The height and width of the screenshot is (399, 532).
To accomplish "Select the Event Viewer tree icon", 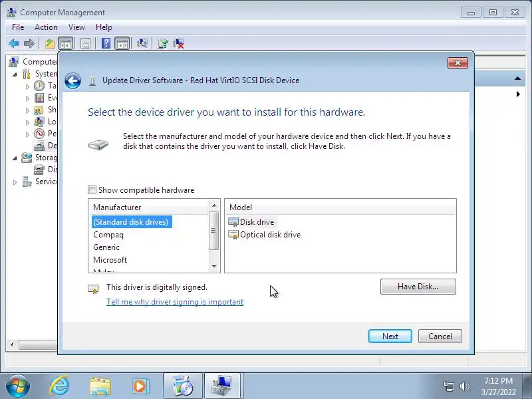I will [x=39, y=98].
